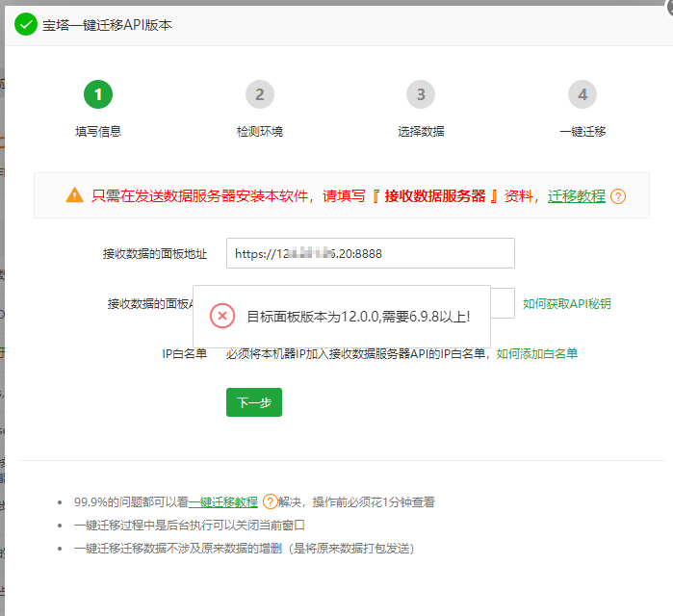
Task: Click text 必须将本机器IP加入接收数据服务器API的IP白名单
Action: [x=356, y=354]
